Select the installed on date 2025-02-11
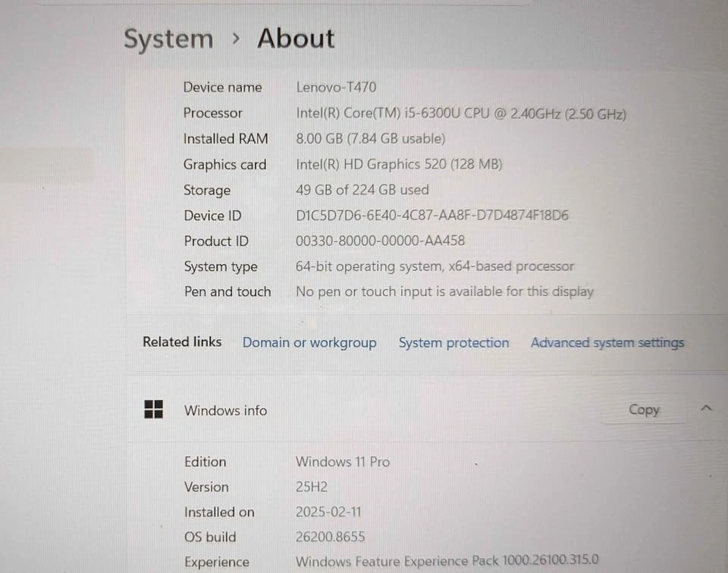 [328, 512]
